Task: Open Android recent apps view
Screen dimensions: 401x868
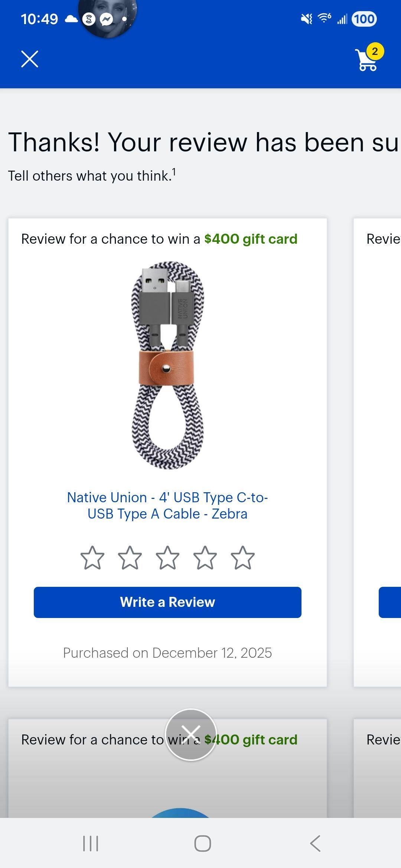Action: click(91, 844)
